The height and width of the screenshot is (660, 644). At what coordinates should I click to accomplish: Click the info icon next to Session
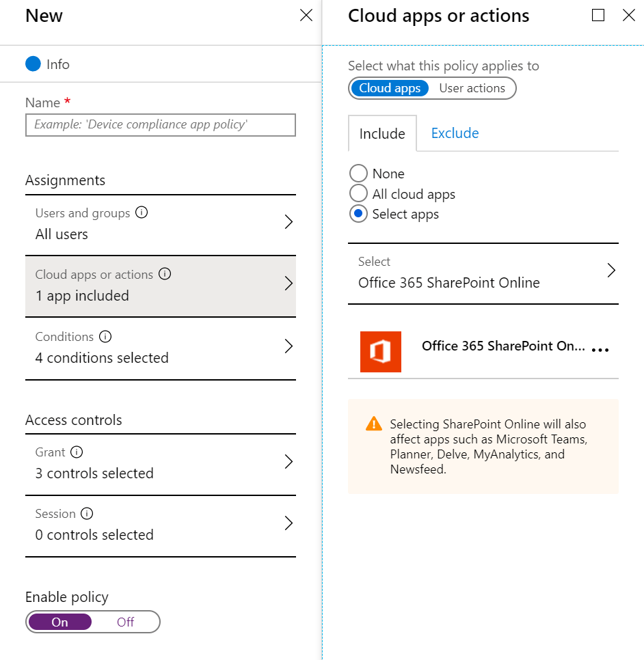85,513
